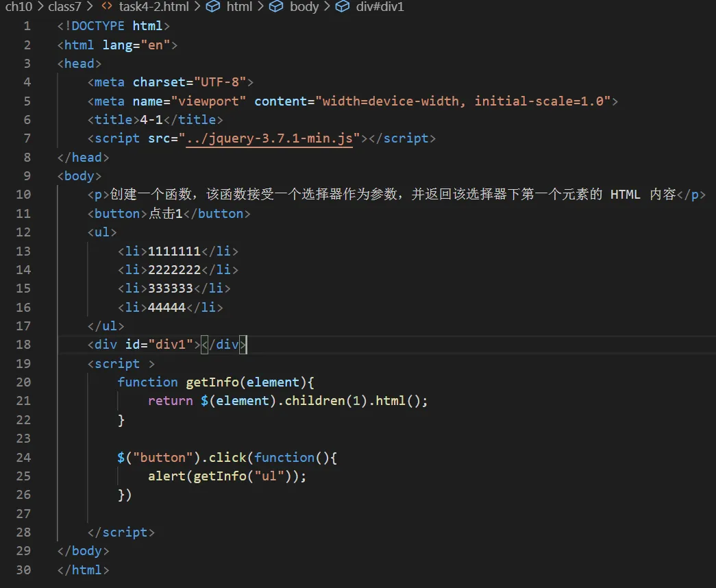Viewport: 716px width, 588px height.
Task: Click the opening script tag on line 19
Action: point(121,364)
